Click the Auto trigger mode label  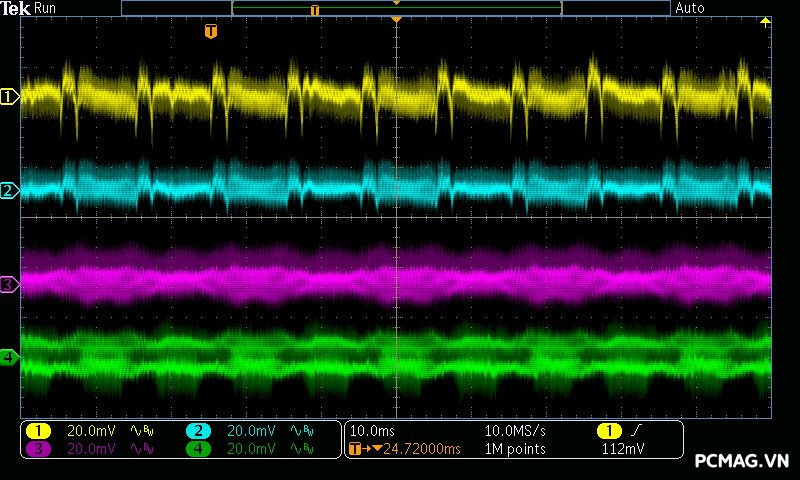[690, 8]
